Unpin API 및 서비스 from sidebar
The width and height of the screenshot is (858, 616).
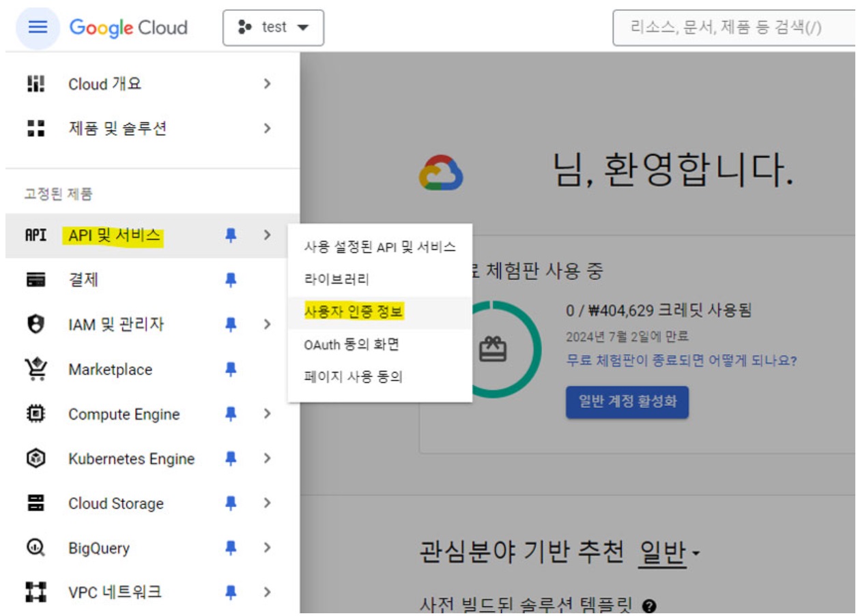pyautogui.click(x=231, y=235)
